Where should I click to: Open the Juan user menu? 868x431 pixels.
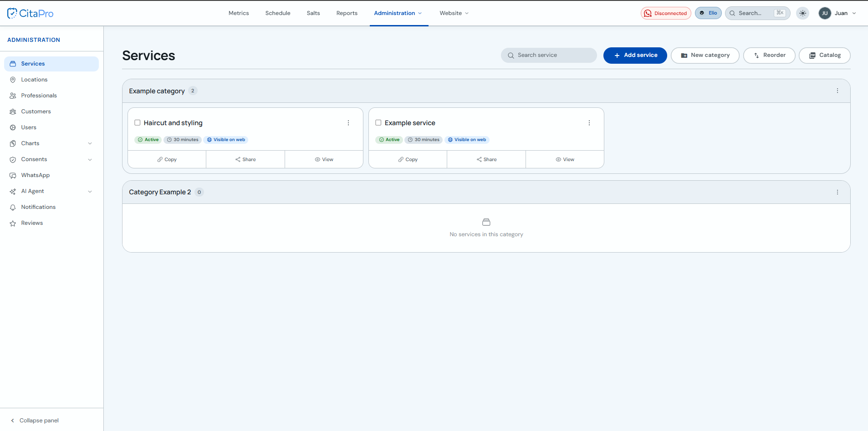(x=837, y=13)
